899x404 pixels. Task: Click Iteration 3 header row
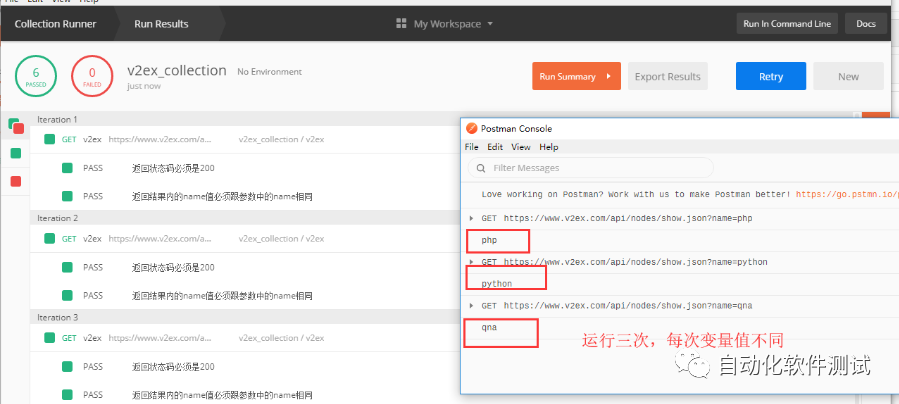coord(244,317)
